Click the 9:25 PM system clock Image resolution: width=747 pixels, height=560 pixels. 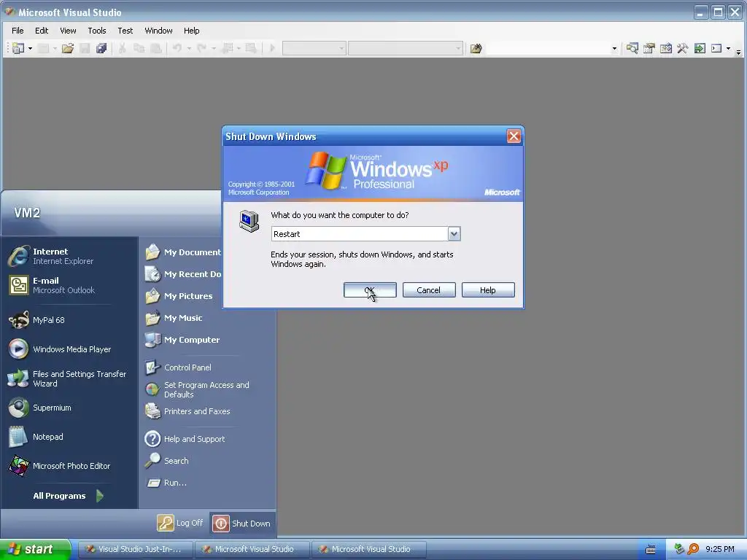pyautogui.click(x=720, y=549)
